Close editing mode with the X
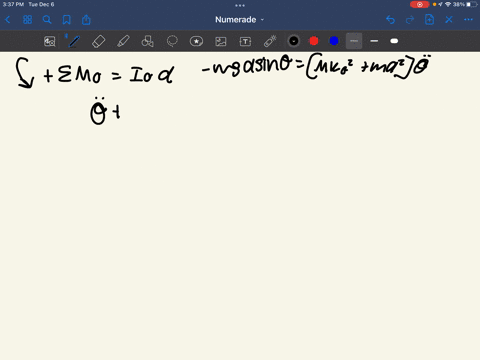 coord(449,20)
